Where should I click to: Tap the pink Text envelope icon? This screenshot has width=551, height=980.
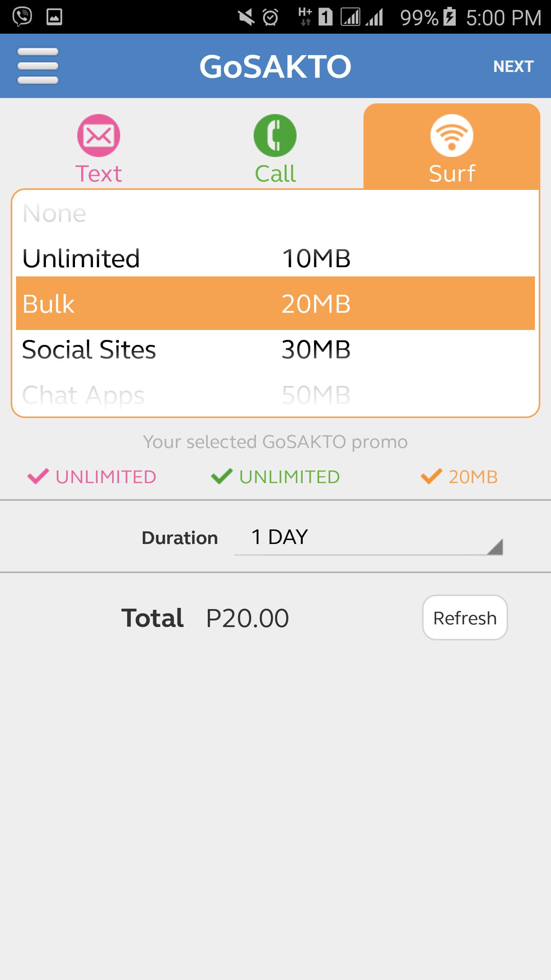tap(99, 136)
